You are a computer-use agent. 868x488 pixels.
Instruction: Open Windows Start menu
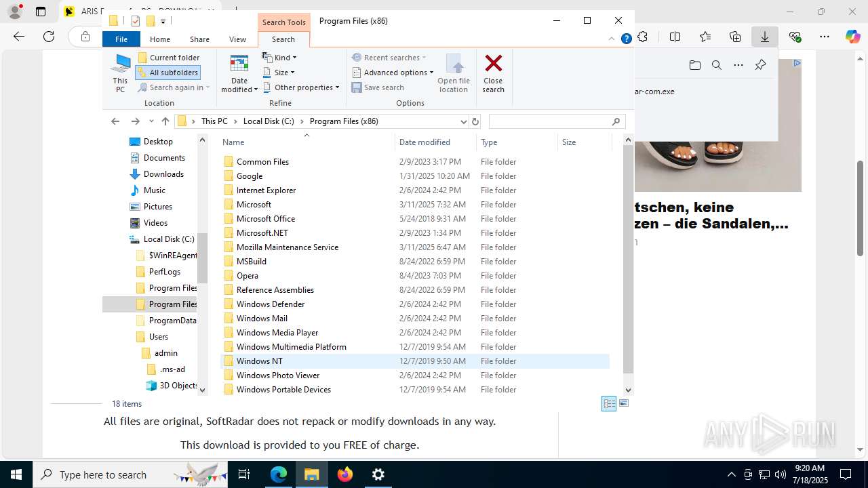[x=16, y=474]
